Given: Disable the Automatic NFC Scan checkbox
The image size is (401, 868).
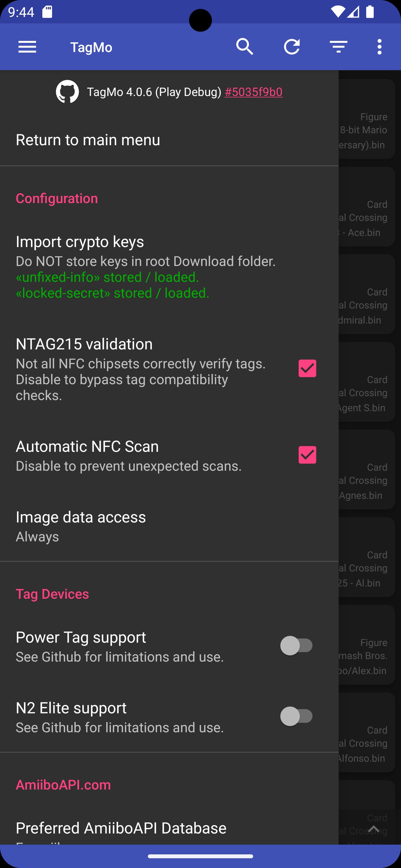Looking at the screenshot, I should tap(307, 455).
